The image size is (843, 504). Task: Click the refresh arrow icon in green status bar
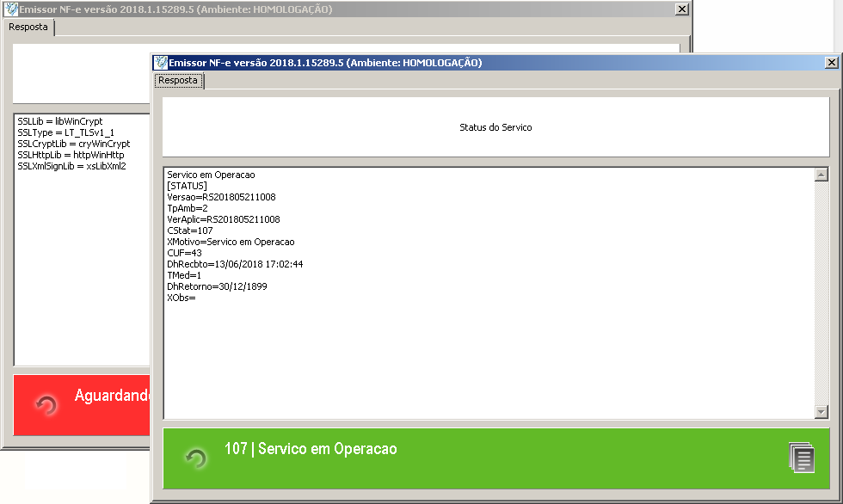click(x=196, y=458)
